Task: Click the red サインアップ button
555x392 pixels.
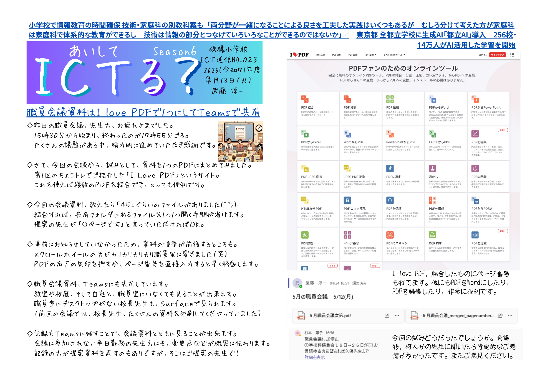Action: tap(498, 55)
